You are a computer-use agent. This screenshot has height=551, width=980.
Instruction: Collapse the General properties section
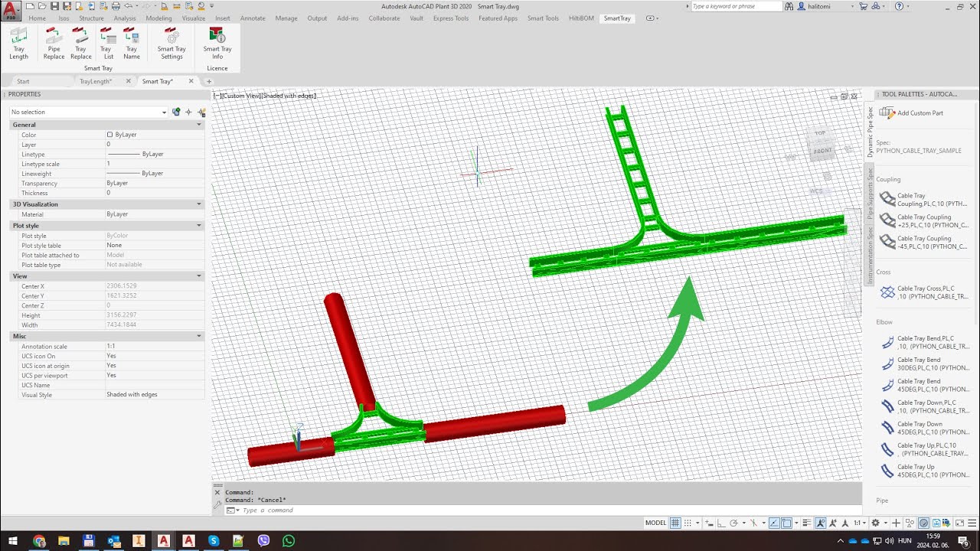point(199,125)
